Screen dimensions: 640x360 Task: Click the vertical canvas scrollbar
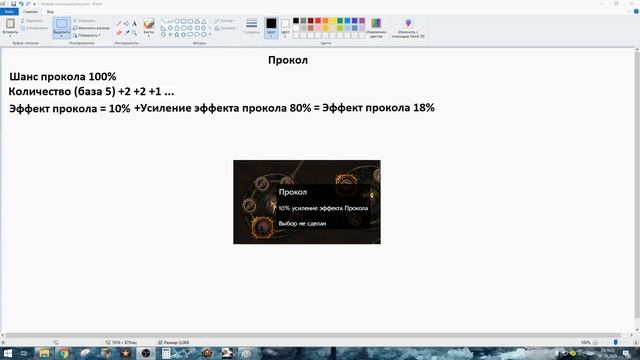(x=637, y=184)
